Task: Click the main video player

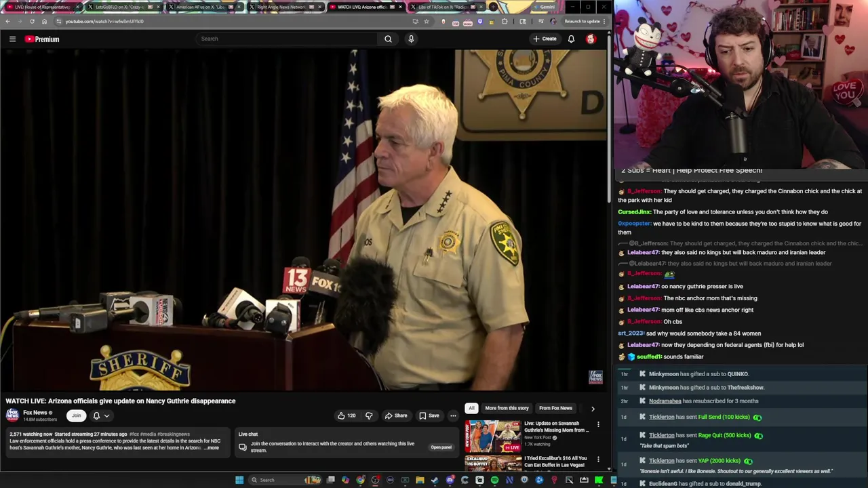Action: point(304,220)
